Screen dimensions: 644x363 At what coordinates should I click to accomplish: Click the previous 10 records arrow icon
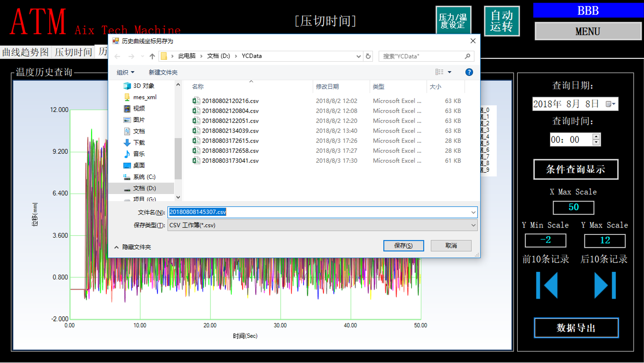pyautogui.click(x=547, y=285)
